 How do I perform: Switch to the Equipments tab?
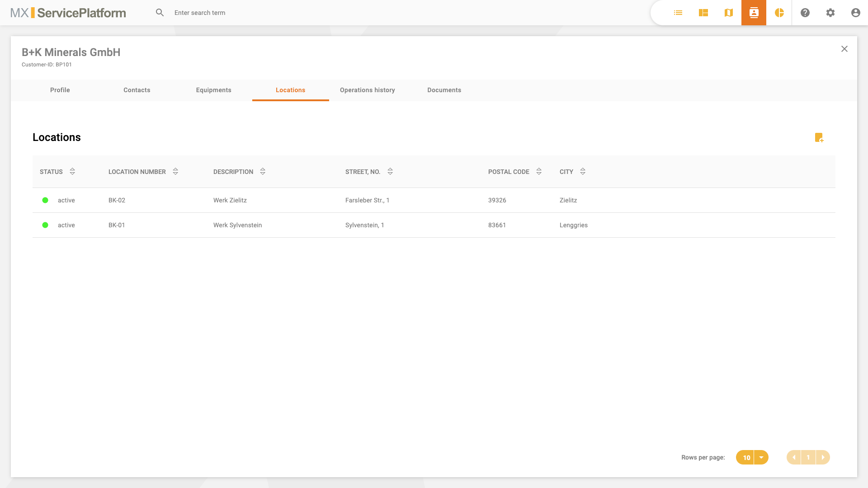coord(214,90)
